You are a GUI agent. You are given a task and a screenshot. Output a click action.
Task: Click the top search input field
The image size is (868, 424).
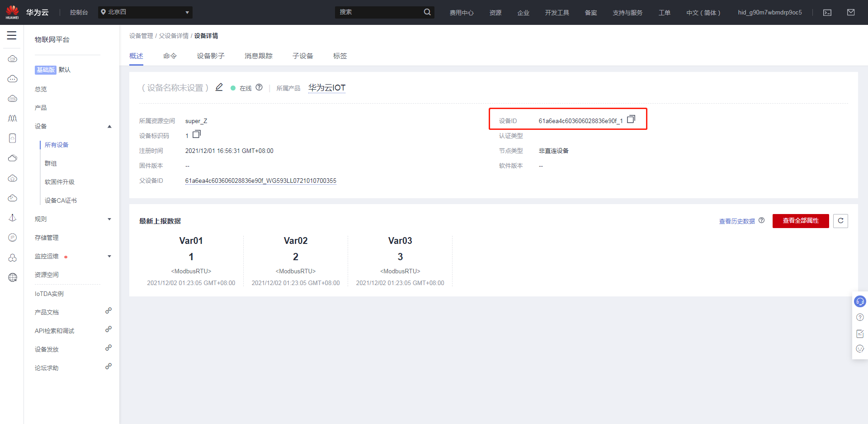tap(379, 12)
